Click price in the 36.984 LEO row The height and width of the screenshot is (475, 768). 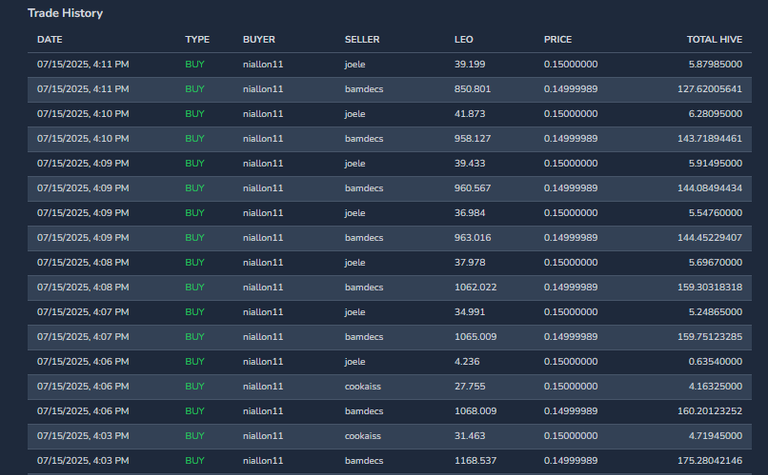tap(571, 213)
